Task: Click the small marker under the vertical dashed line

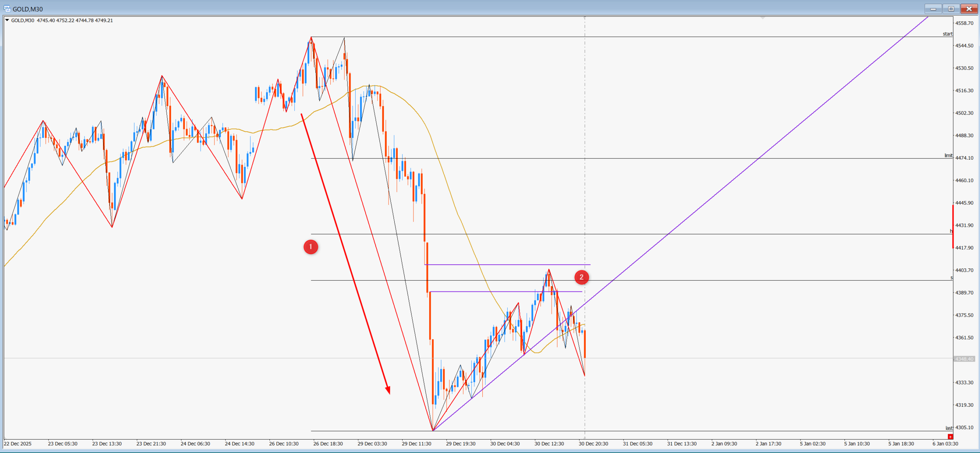Action: coord(585,437)
